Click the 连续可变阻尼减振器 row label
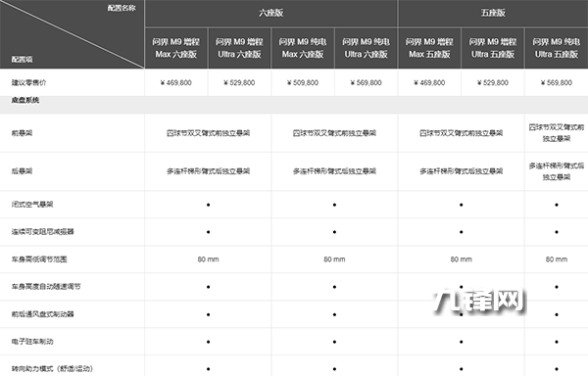Screen dimensions: 588x376 43,231
